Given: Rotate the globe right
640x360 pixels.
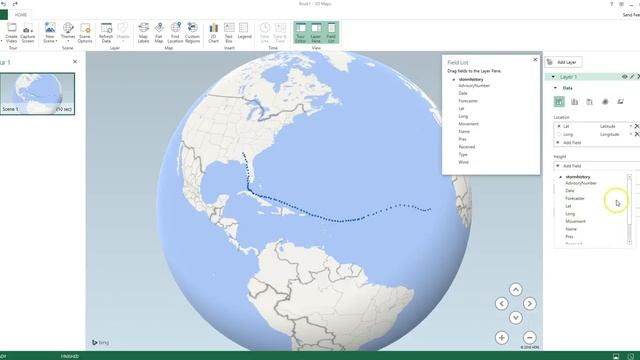Looking at the screenshot, I should tap(530, 304).
